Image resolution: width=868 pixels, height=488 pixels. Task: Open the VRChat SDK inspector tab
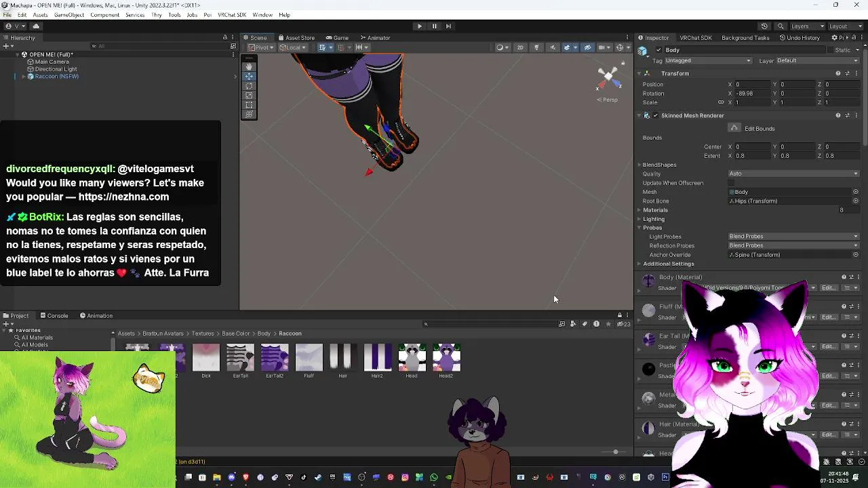pyautogui.click(x=695, y=38)
